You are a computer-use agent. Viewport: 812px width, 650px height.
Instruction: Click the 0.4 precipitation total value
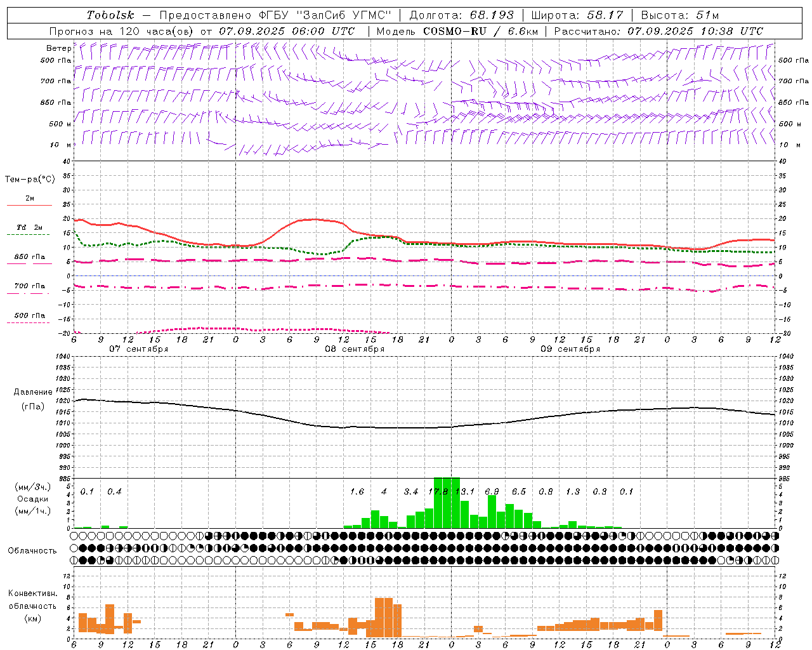tap(114, 492)
